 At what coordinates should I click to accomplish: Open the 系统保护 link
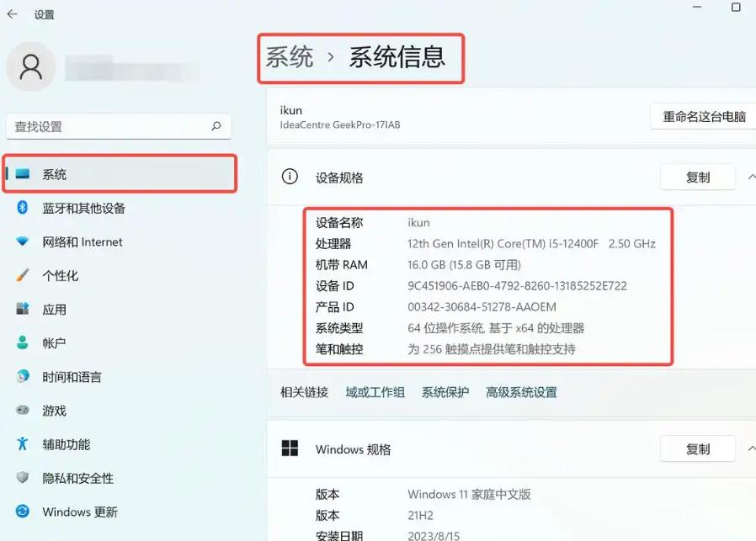pyautogui.click(x=445, y=392)
